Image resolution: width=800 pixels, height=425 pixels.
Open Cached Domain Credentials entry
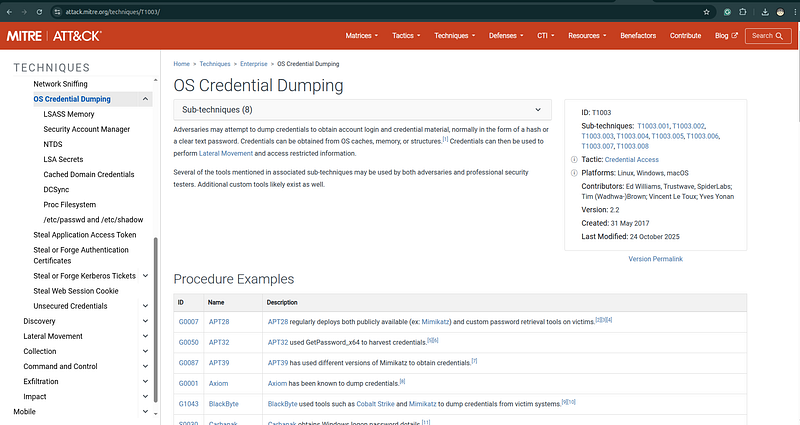(x=89, y=174)
